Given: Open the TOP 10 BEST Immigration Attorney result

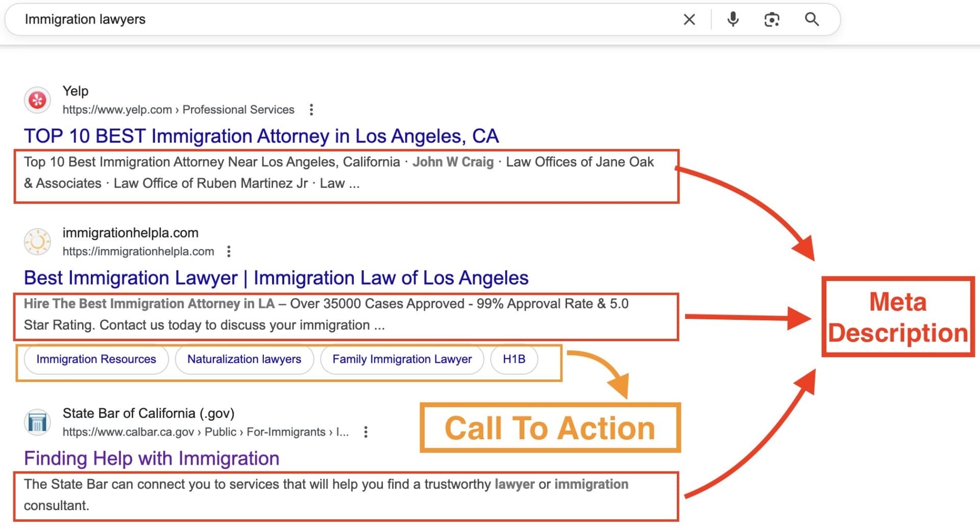Looking at the screenshot, I should click(261, 136).
